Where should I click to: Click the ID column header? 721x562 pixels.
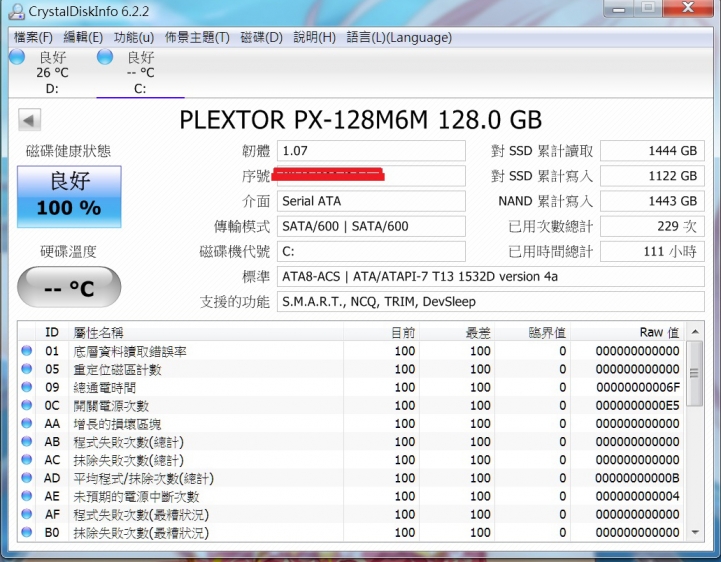click(52, 332)
